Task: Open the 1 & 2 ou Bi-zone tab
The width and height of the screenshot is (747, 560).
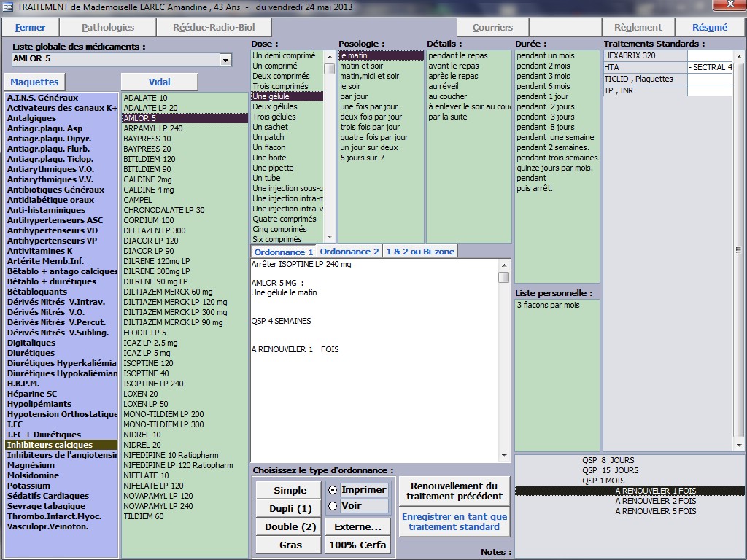Action: click(x=420, y=252)
